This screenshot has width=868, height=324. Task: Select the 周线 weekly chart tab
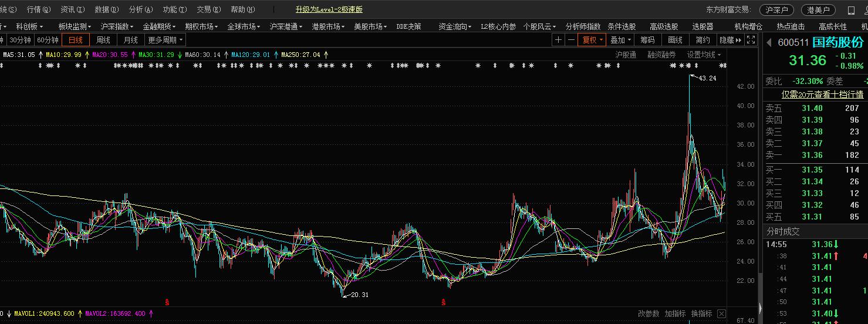(x=103, y=40)
